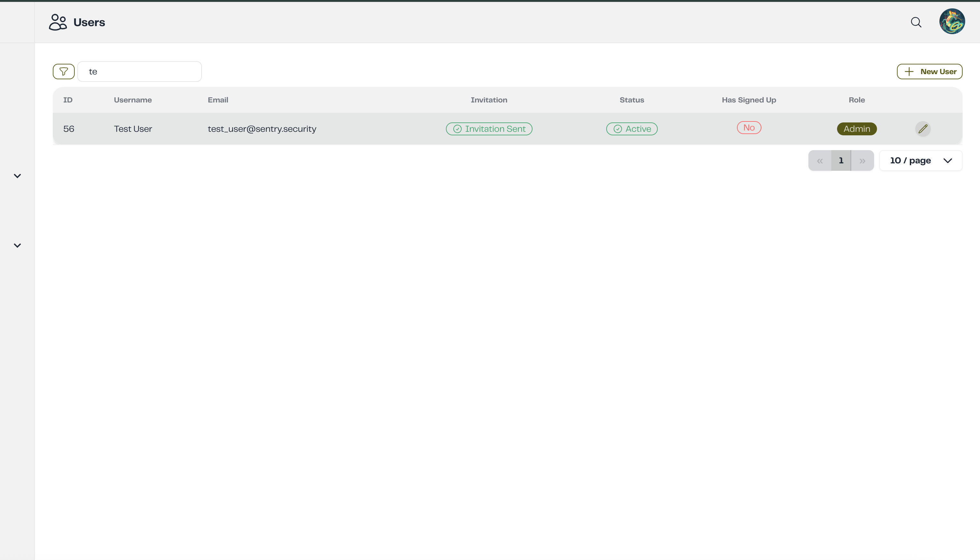Click the Users page icon
The image size is (980, 560).
[x=58, y=22]
